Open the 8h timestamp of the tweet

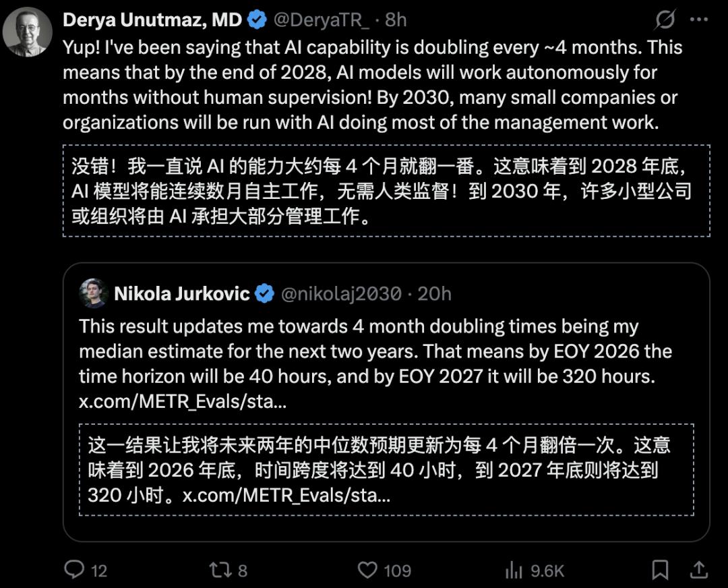[x=396, y=20]
